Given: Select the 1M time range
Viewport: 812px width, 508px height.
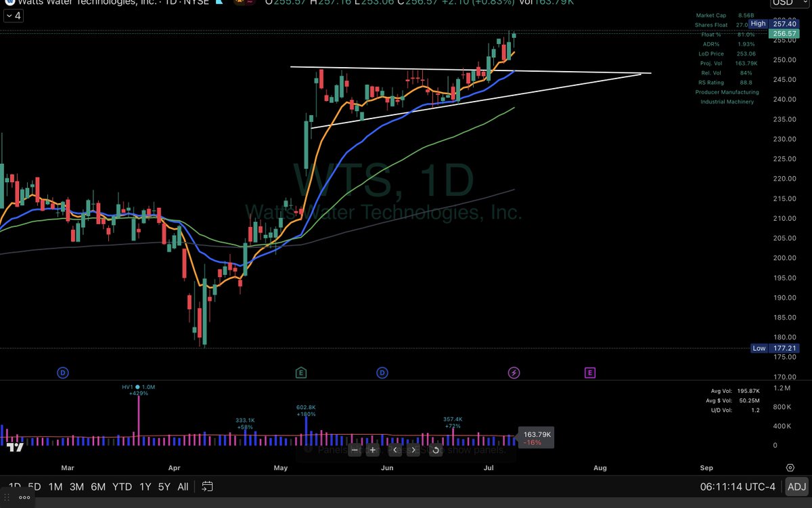Looking at the screenshot, I should (x=55, y=486).
